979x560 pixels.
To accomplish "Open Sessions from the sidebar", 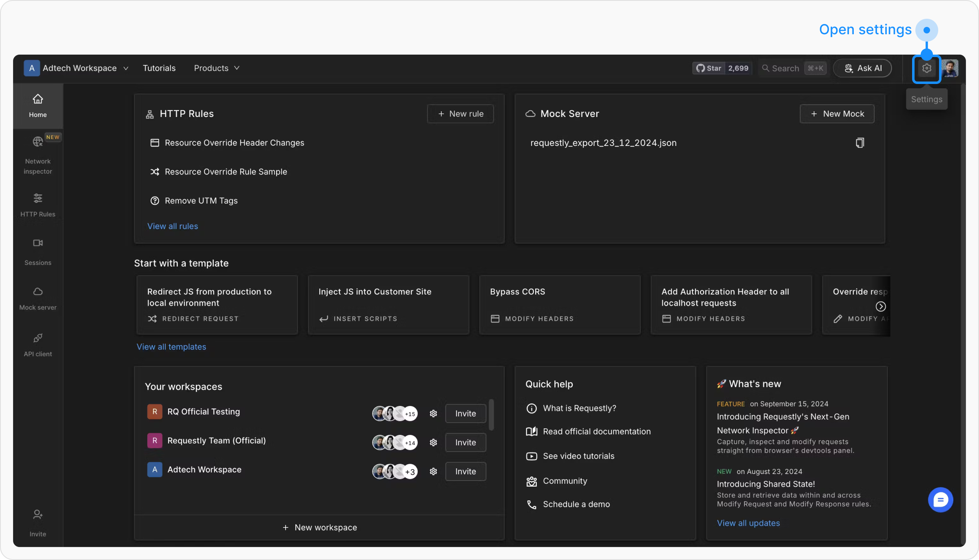I will pyautogui.click(x=38, y=251).
